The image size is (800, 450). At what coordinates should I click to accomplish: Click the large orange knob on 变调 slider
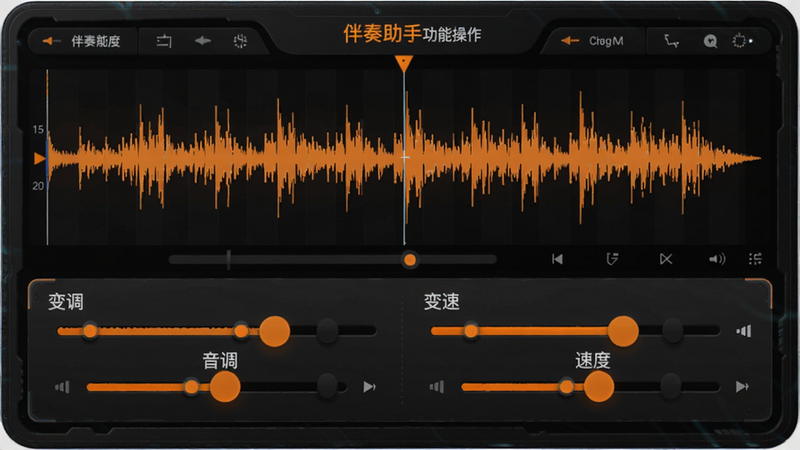point(274,331)
